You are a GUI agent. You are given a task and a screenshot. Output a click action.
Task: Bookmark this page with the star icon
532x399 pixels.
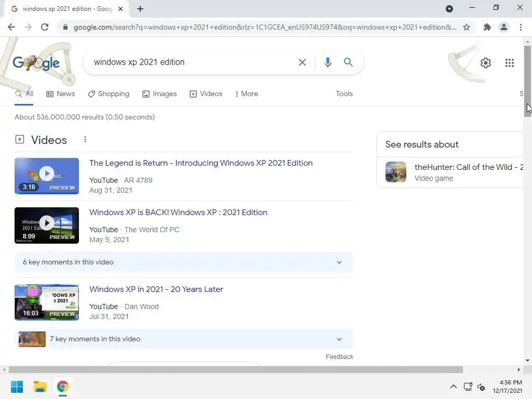(x=467, y=27)
